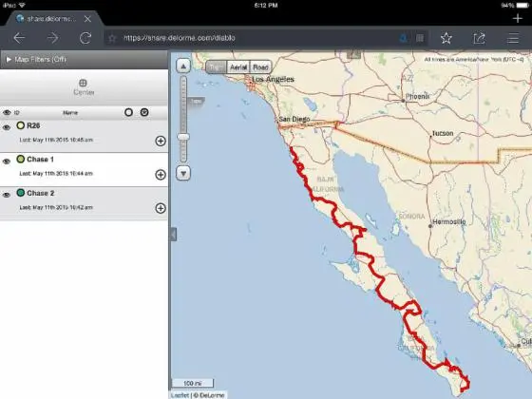Add R26 details with plus circle

click(161, 141)
